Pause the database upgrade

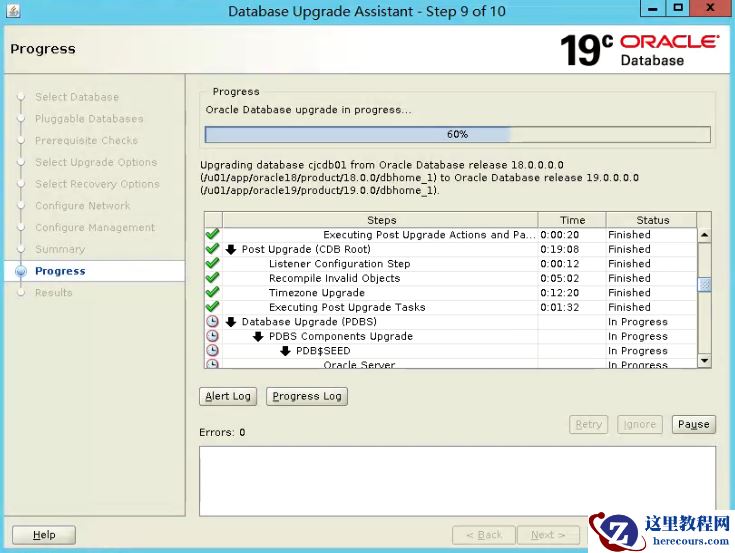(x=693, y=424)
